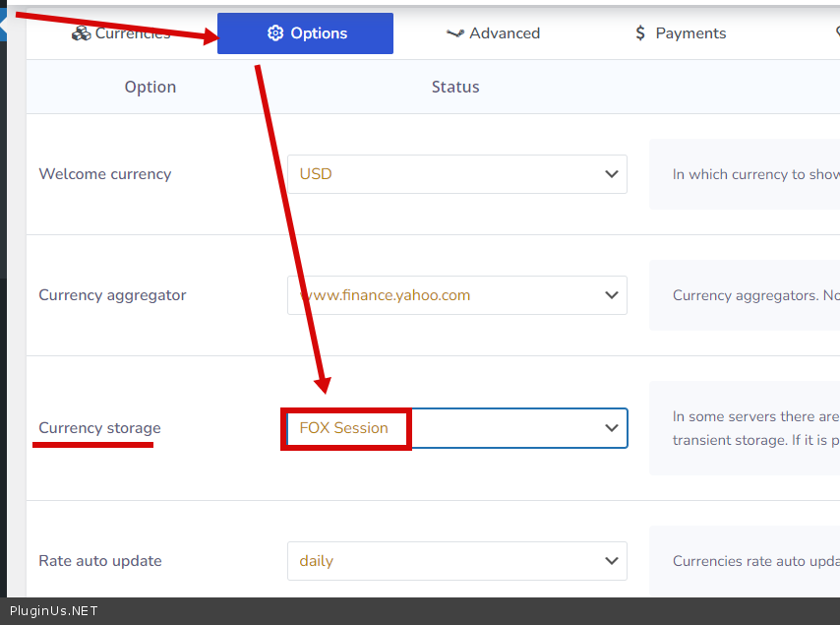Open the Welcome currency USD dropdown
Screen dimensions: 840x625
pyautogui.click(x=456, y=174)
